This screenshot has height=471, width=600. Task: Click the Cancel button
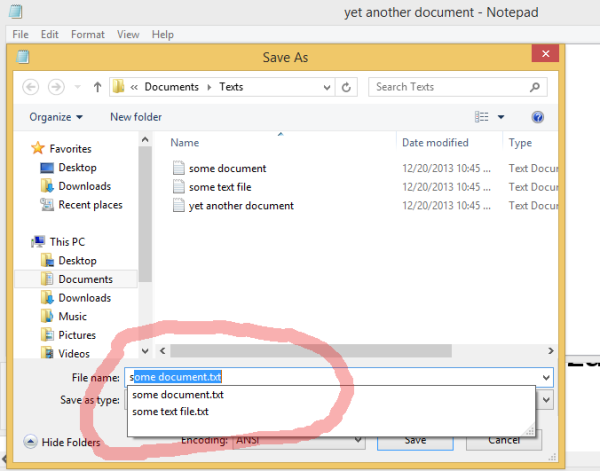point(504,440)
